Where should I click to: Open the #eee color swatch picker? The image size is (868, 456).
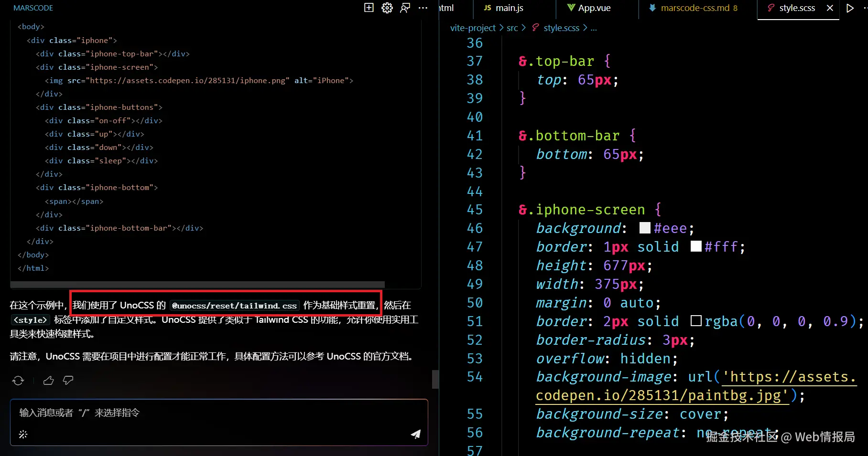pos(645,228)
